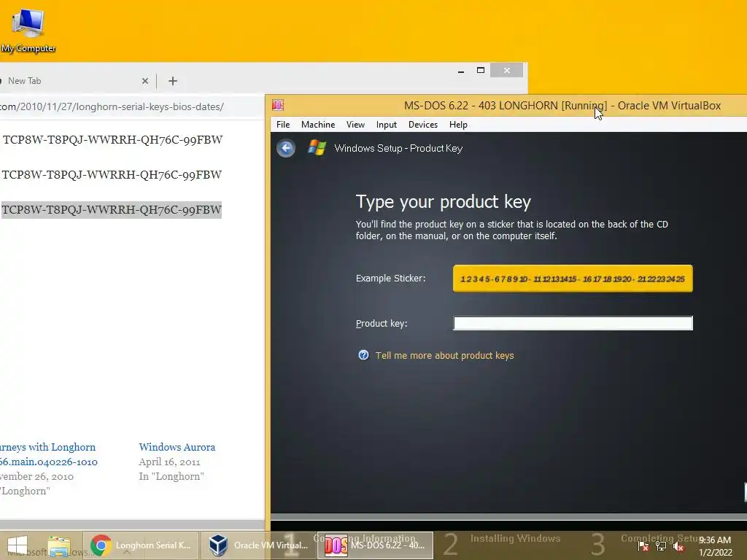
Task: Click the muted volume tray icon
Action: [678, 546]
